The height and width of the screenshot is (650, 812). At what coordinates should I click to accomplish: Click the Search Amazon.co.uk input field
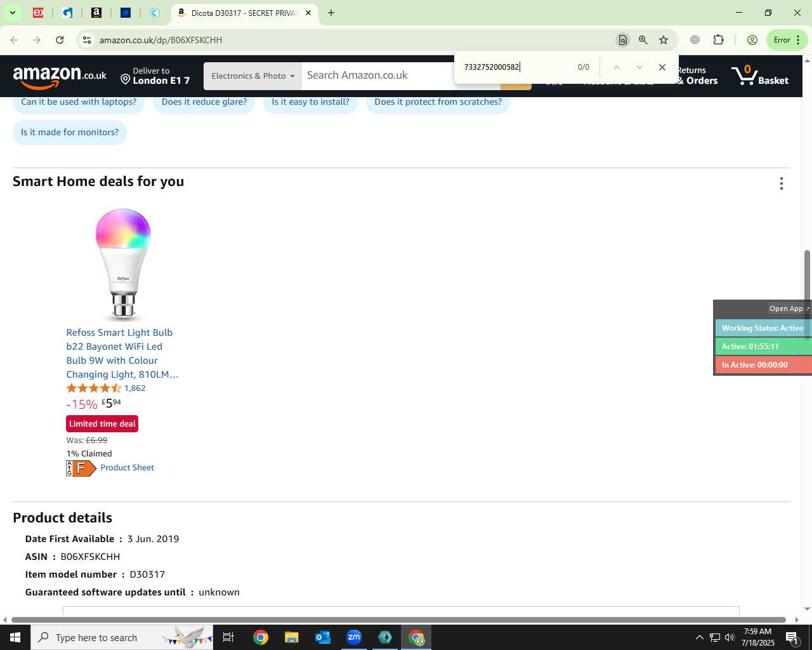pyautogui.click(x=377, y=76)
